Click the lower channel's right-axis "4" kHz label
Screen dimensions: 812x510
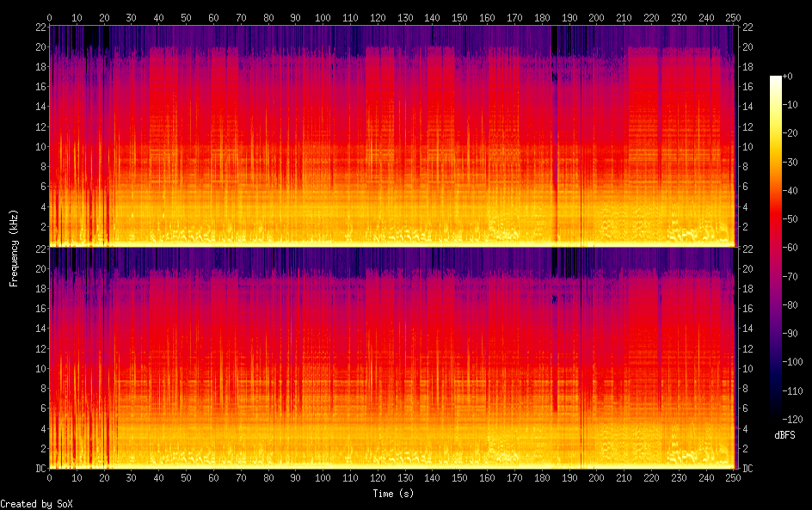745,428
